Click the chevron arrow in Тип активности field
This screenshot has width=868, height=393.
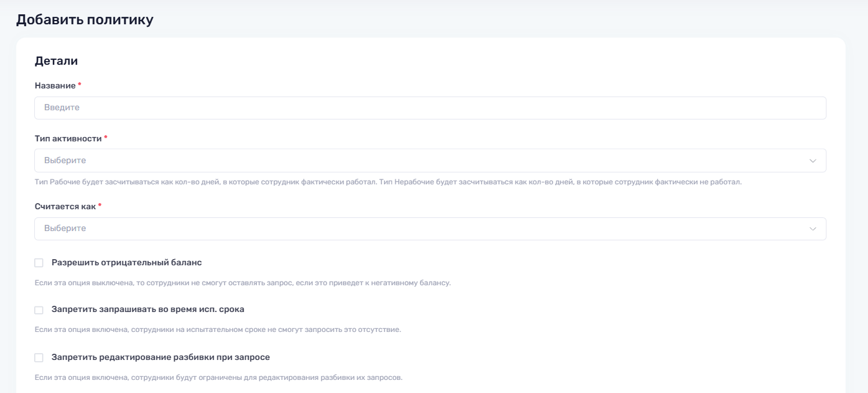[813, 161]
